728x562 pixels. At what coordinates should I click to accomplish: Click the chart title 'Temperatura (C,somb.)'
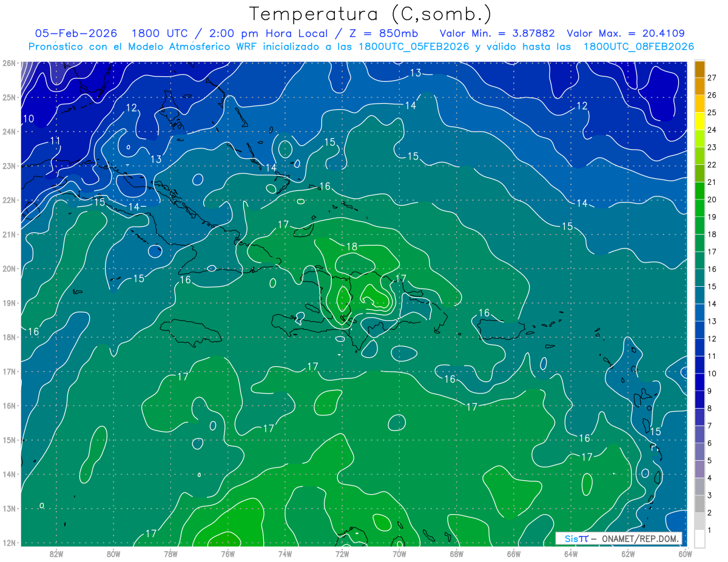click(371, 14)
